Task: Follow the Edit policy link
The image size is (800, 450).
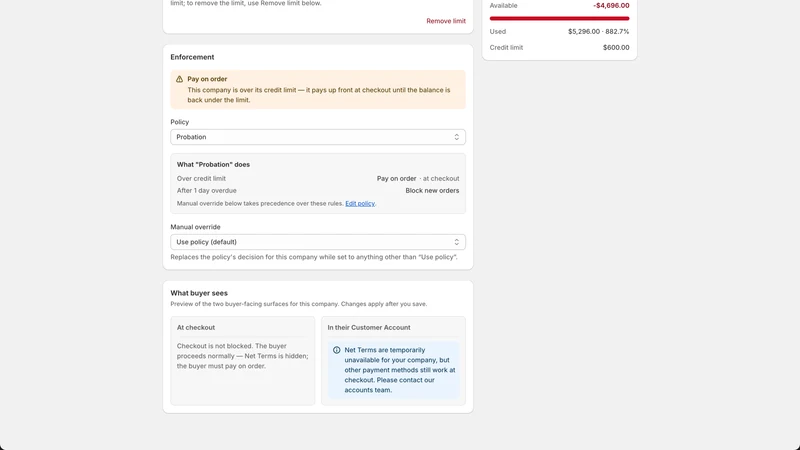Action: point(360,204)
